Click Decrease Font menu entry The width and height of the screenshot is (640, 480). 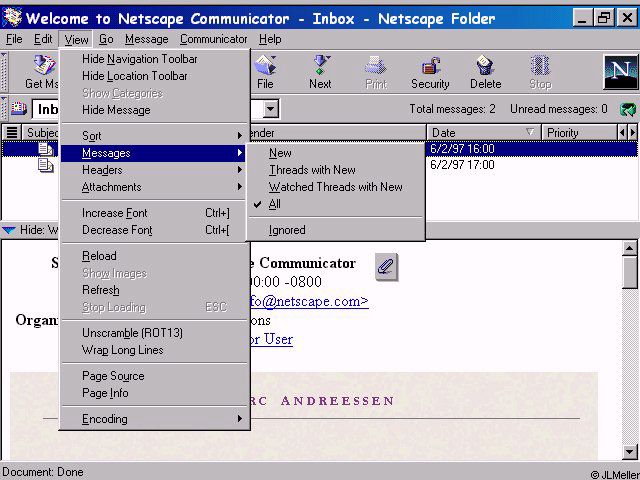point(154,230)
